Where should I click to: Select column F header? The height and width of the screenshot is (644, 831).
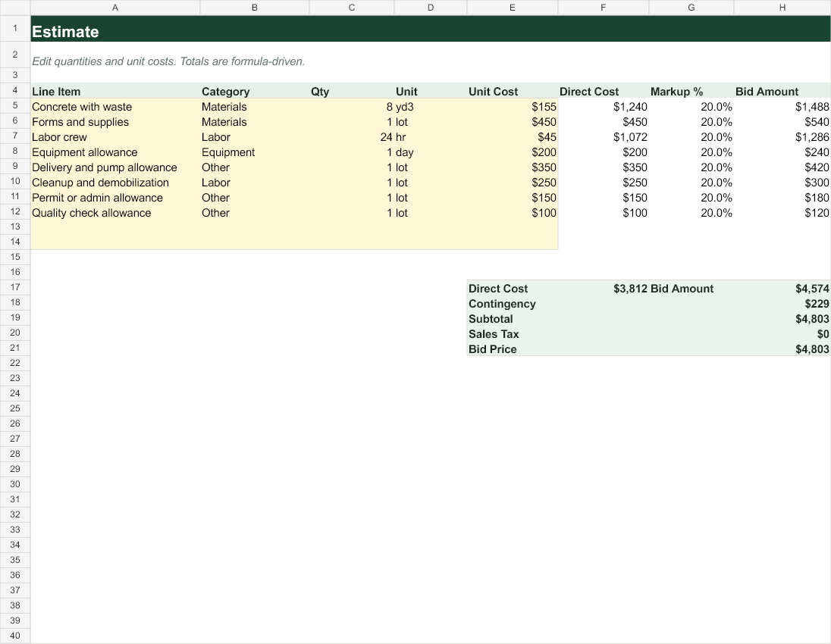(x=603, y=8)
